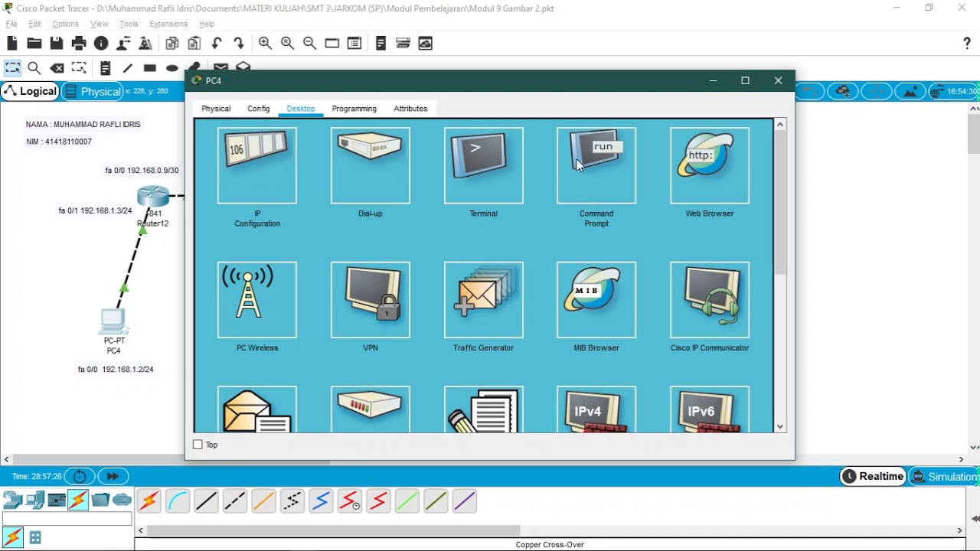Click the Save file toolbar icon
This screenshot has width=980, height=551.
[x=57, y=44]
